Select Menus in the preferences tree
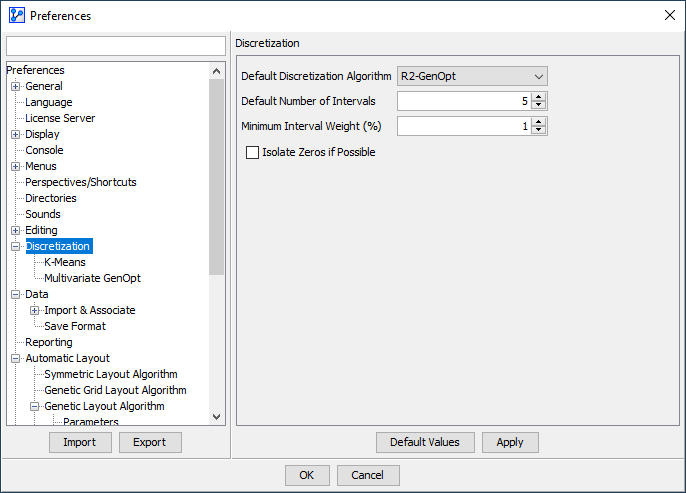 click(x=41, y=166)
